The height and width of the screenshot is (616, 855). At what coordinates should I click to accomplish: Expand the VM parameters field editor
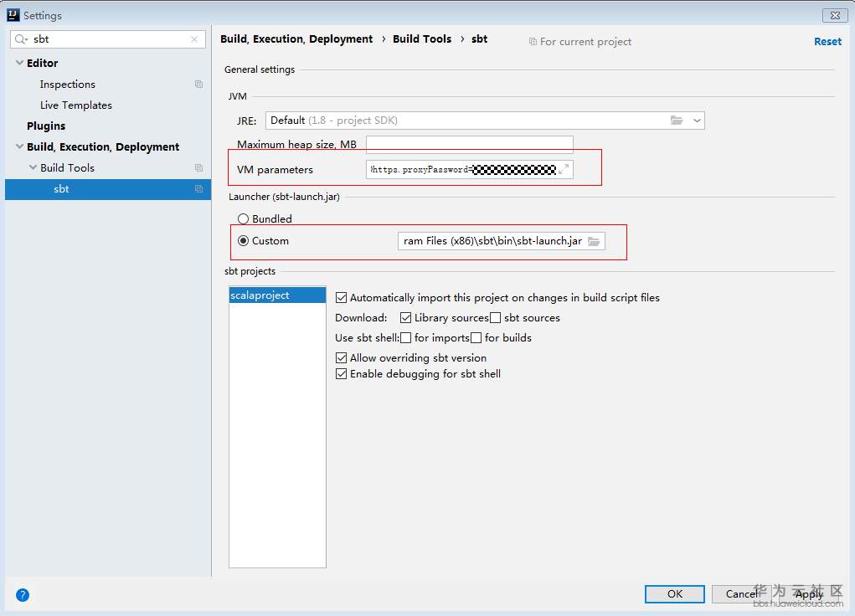564,170
